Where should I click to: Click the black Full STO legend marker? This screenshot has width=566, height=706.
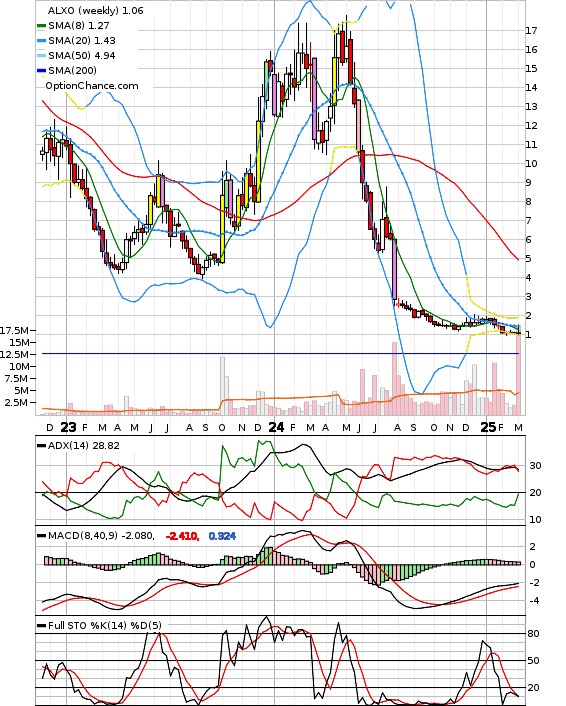(41, 625)
